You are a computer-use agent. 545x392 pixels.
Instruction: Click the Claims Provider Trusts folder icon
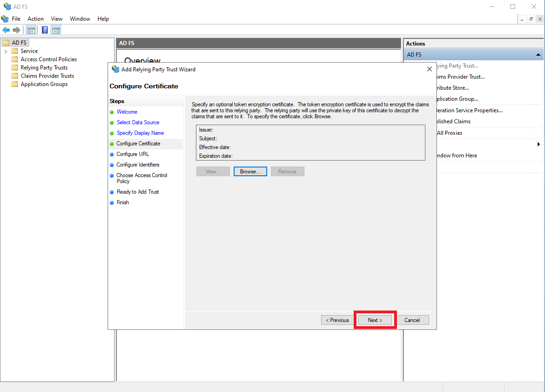[x=15, y=75]
